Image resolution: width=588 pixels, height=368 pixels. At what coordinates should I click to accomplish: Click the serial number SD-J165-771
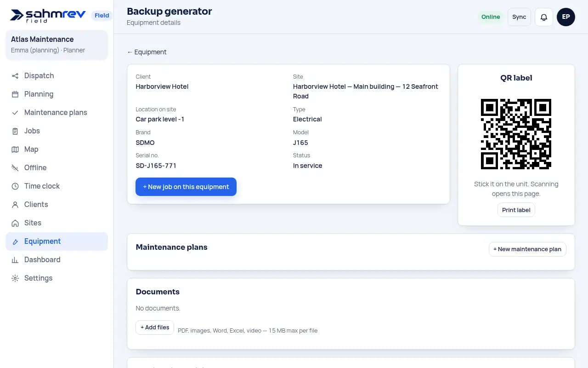156,166
